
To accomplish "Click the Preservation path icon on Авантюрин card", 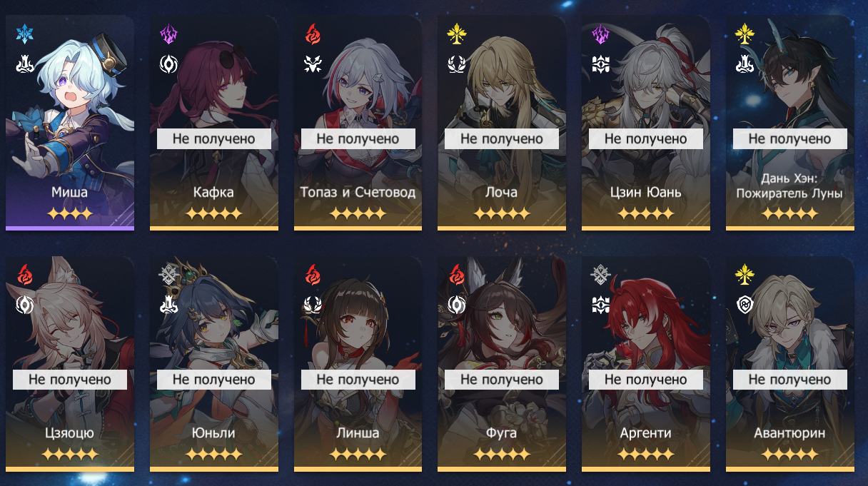I will click(745, 305).
